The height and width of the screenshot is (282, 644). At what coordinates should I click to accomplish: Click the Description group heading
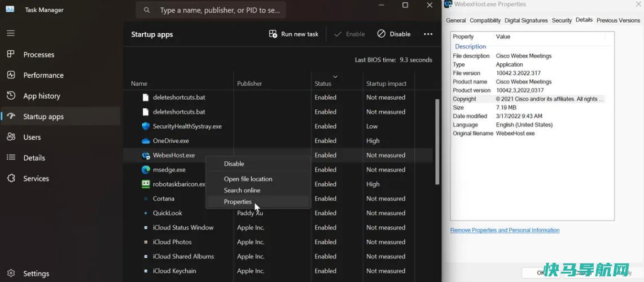point(470,47)
